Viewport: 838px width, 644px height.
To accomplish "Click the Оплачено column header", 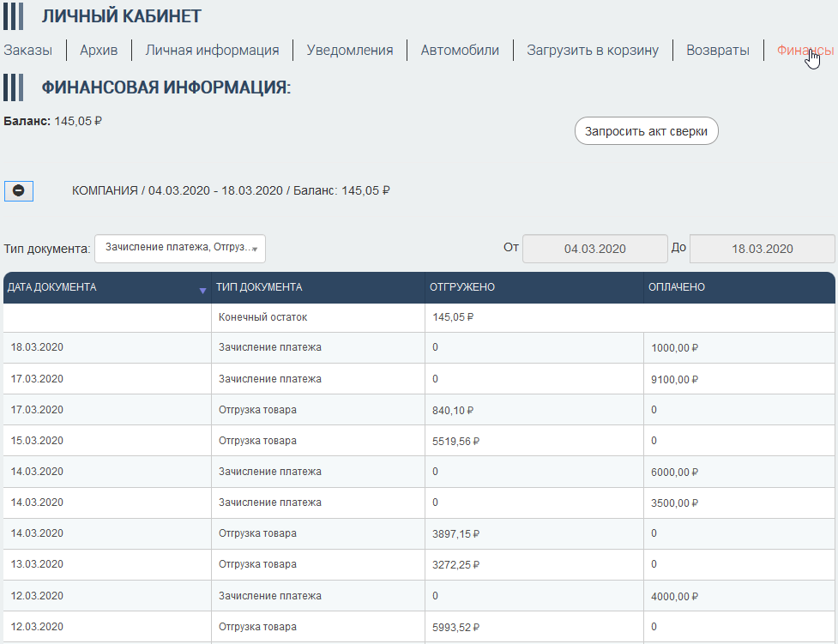I will click(676, 287).
